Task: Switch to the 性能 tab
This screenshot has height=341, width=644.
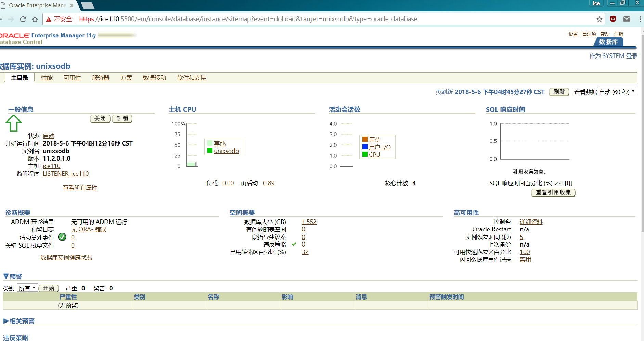Action: pyautogui.click(x=47, y=78)
